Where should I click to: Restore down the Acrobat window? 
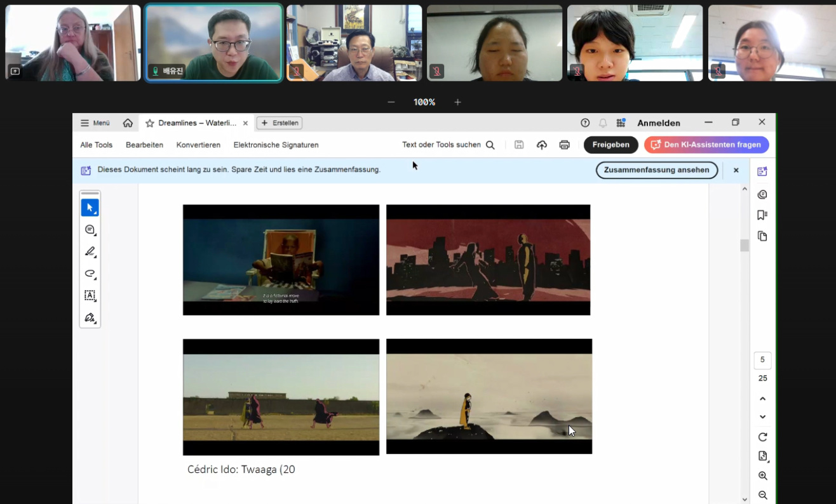(x=736, y=123)
